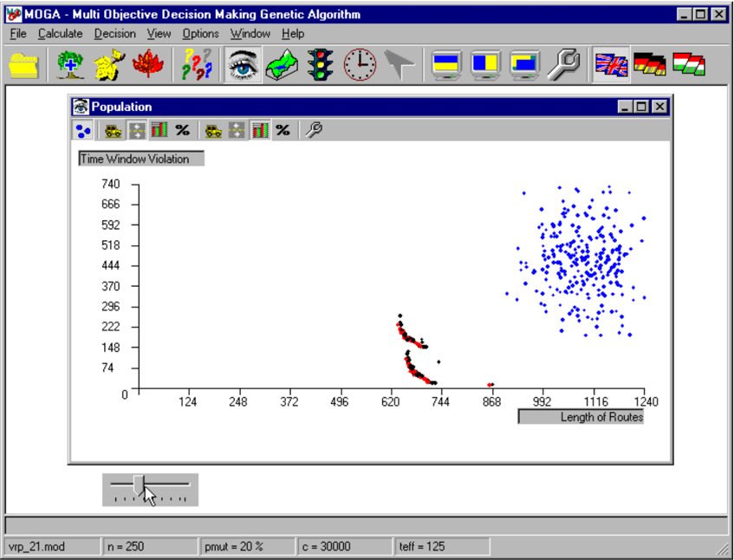Click the small wrench in the Population toolbar
The height and width of the screenshot is (560, 734).
[314, 130]
